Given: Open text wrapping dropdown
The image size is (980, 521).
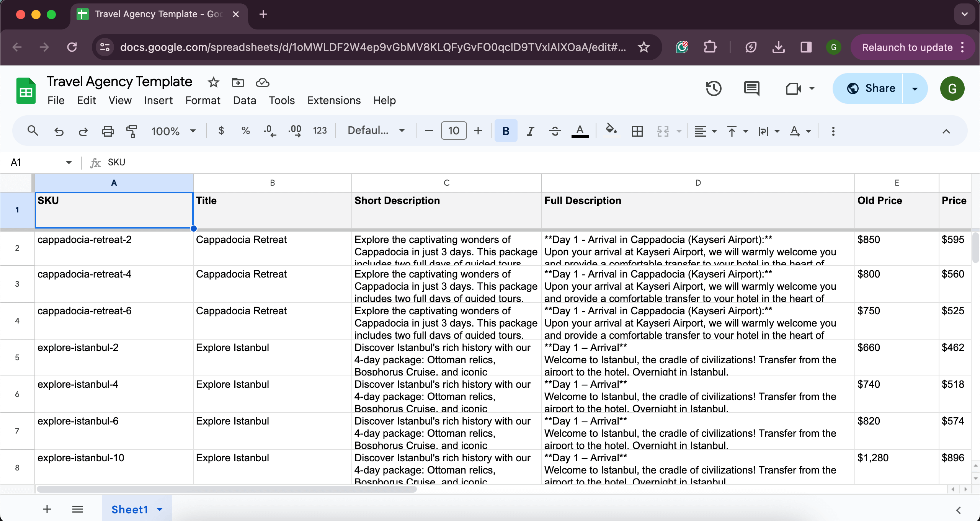Looking at the screenshot, I should pyautogui.click(x=769, y=131).
